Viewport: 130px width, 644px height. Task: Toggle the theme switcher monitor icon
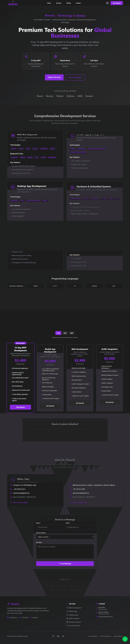click(x=107, y=3)
